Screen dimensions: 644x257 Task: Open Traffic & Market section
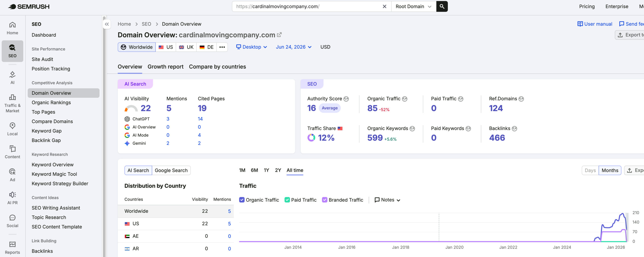click(x=12, y=104)
